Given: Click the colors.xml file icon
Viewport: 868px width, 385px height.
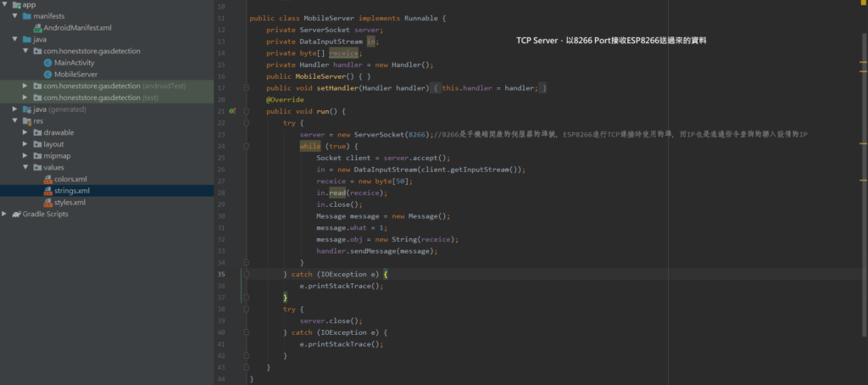Looking at the screenshot, I should pos(47,180).
